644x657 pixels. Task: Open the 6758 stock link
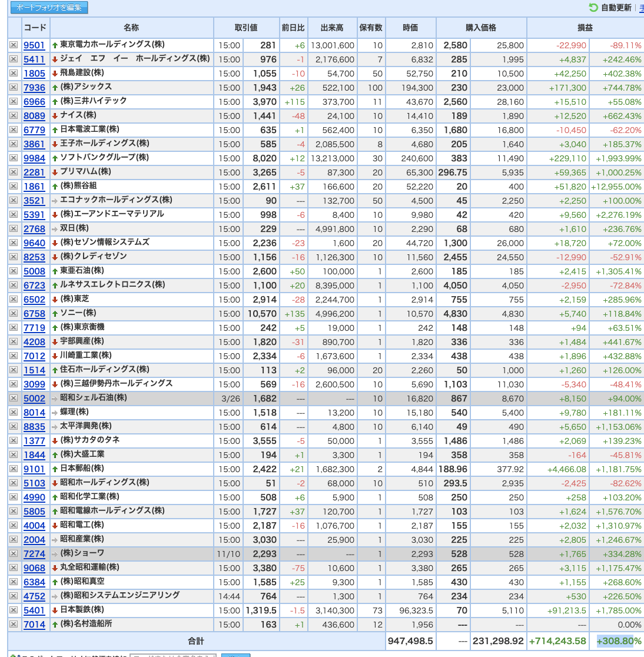click(x=34, y=314)
